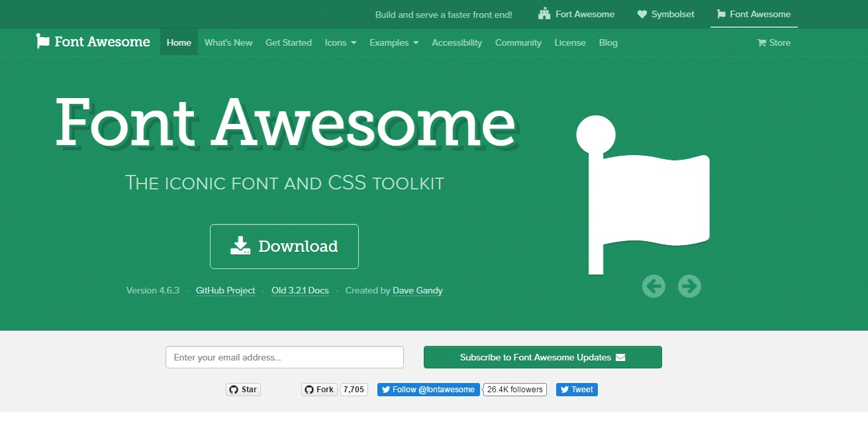The image size is (868, 438).
Task: Click the previous carousel arrow
Action: pos(653,286)
